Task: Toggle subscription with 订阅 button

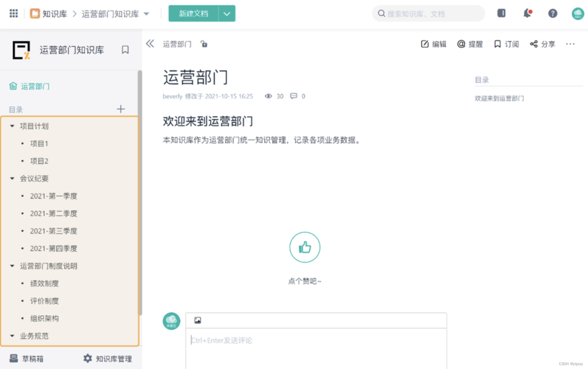Action: tap(506, 44)
